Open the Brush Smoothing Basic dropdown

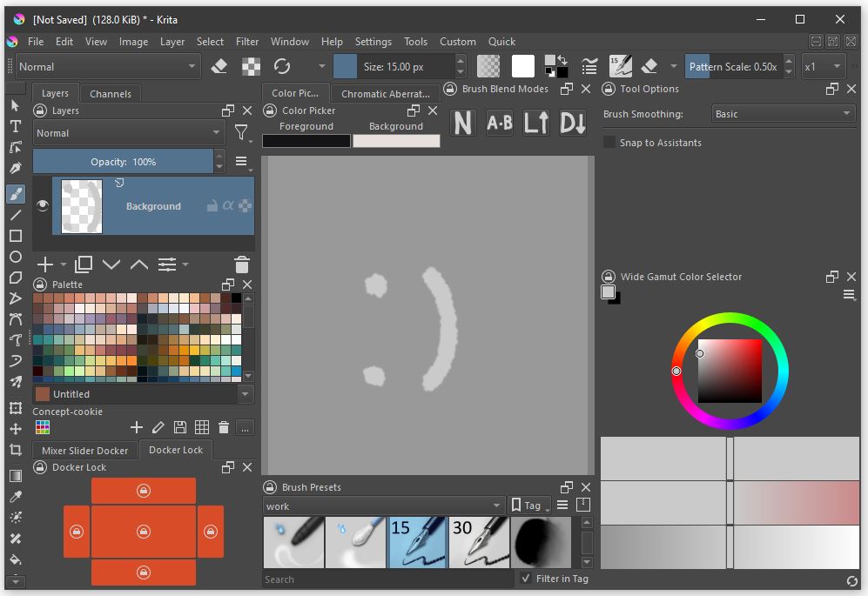pyautogui.click(x=783, y=114)
